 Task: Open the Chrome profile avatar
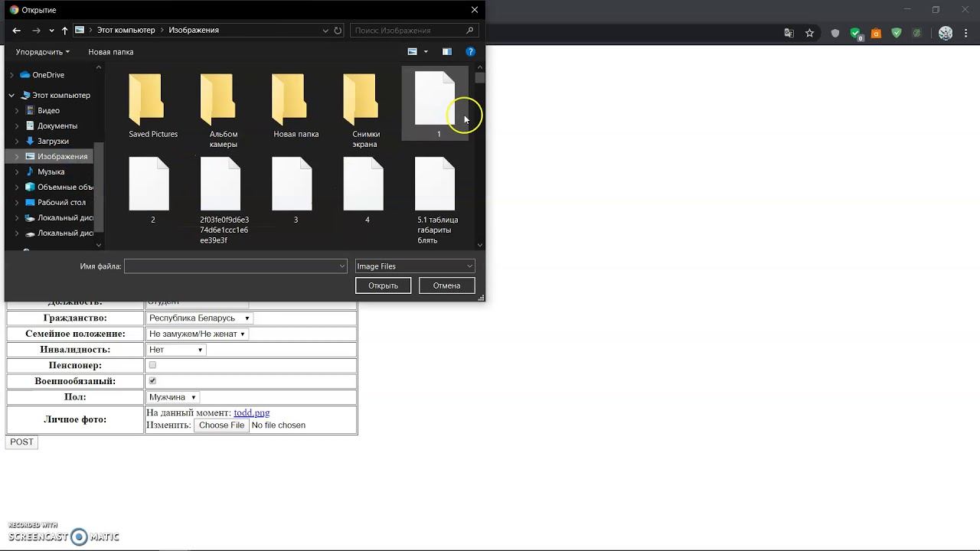pyautogui.click(x=946, y=33)
